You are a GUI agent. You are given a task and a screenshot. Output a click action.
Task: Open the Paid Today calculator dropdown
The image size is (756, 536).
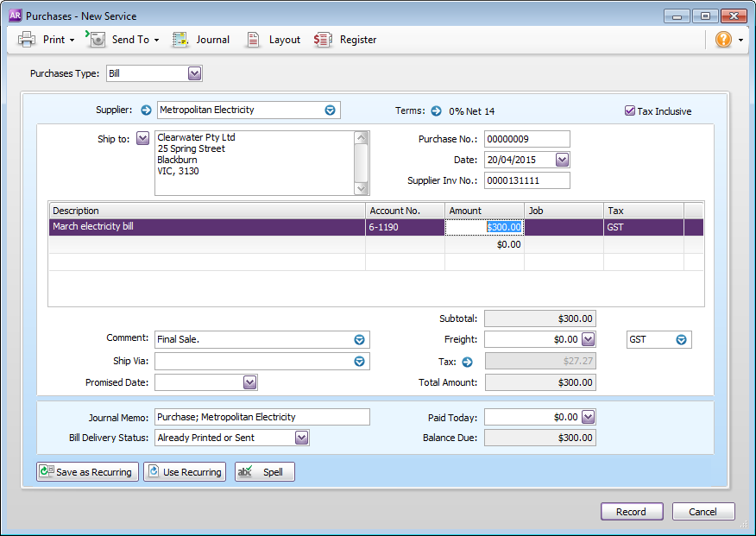coord(588,417)
